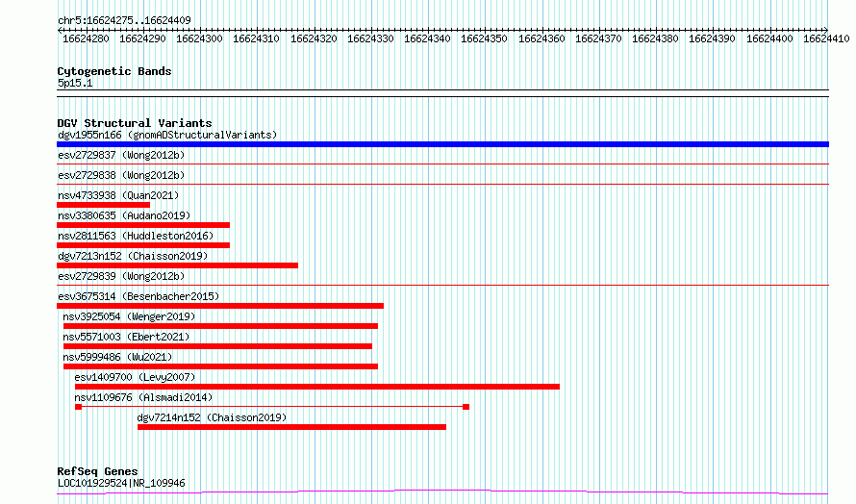Viewport: 856px width, 504px height.
Task: Click the dgv7214n152 (Chaisson2019) label
Action: (212, 417)
